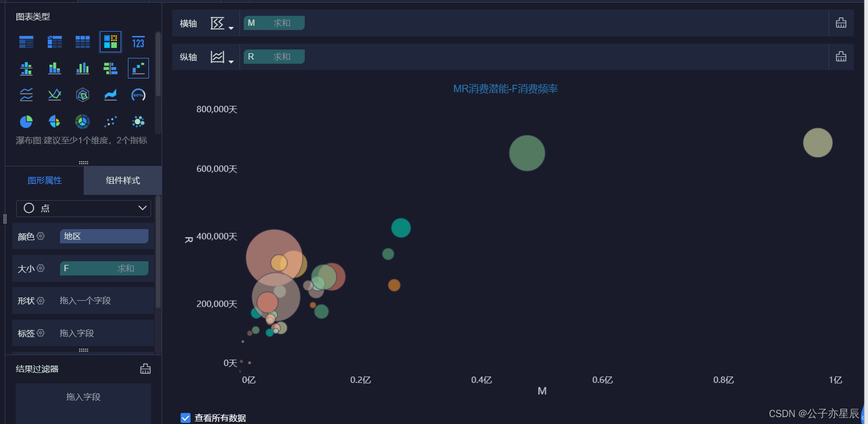Select the 60% gauge dashboard chart type
Viewport: 868px width, 424px height.
tap(138, 95)
